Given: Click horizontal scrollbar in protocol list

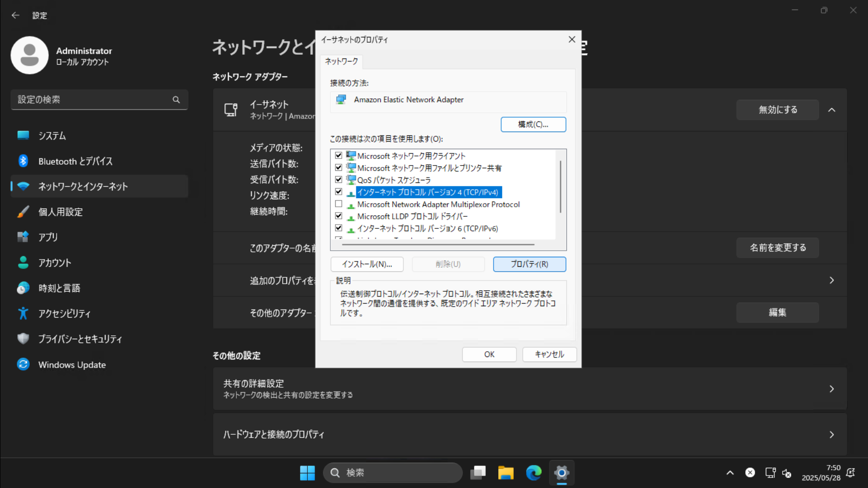Looking at the screenshot, I should [x=438, y=244].
